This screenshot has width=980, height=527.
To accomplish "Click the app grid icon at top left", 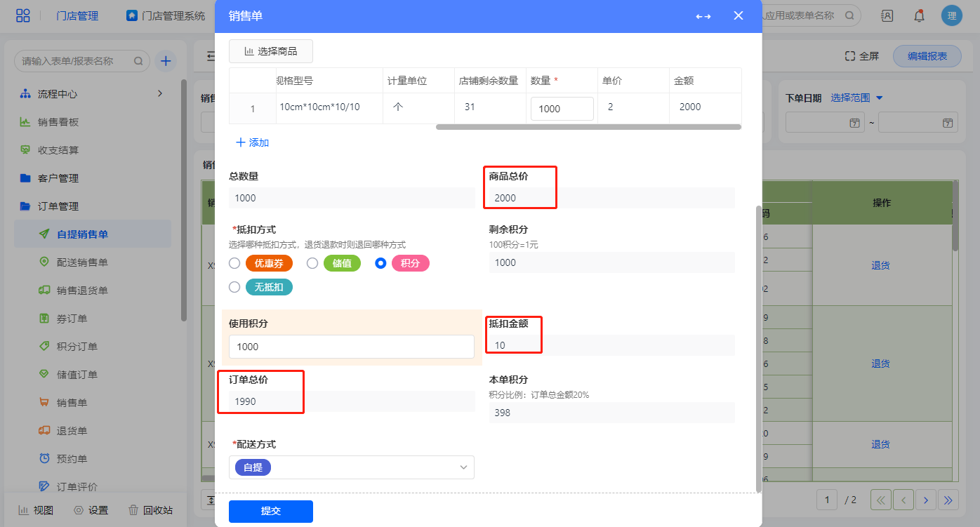I will pyautogui.click(x=23, y=15).
